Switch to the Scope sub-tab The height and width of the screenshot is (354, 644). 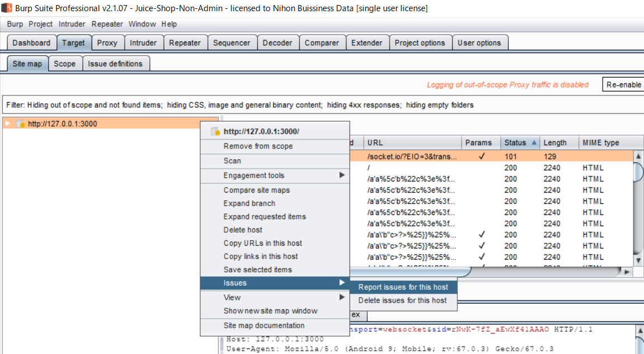click(65, 64)
